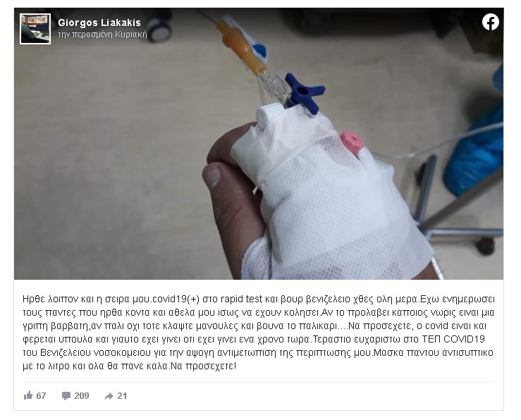Open Giorgos Liakakis profile picture thumbnail
The height and width of the screenshot is (420, 521).
pos(35,29)
